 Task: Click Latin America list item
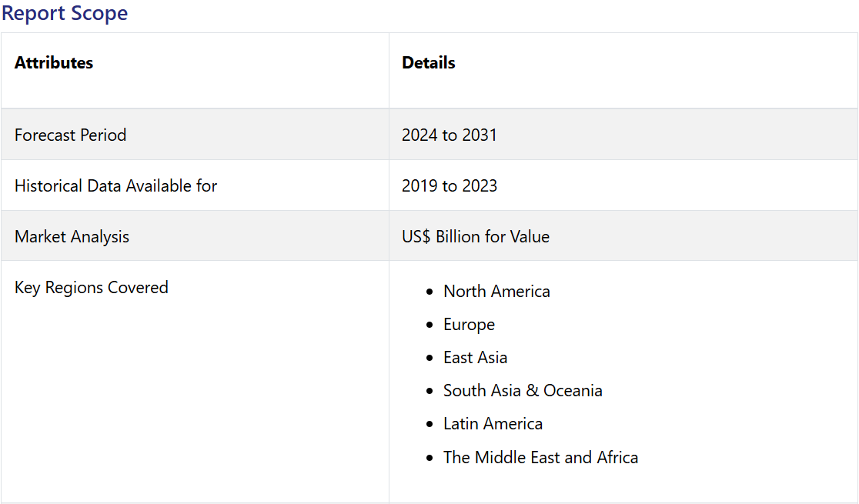coord(493,424)
